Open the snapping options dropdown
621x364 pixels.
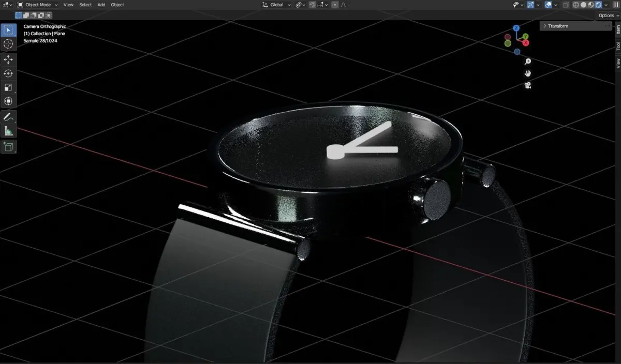(323, 5)
